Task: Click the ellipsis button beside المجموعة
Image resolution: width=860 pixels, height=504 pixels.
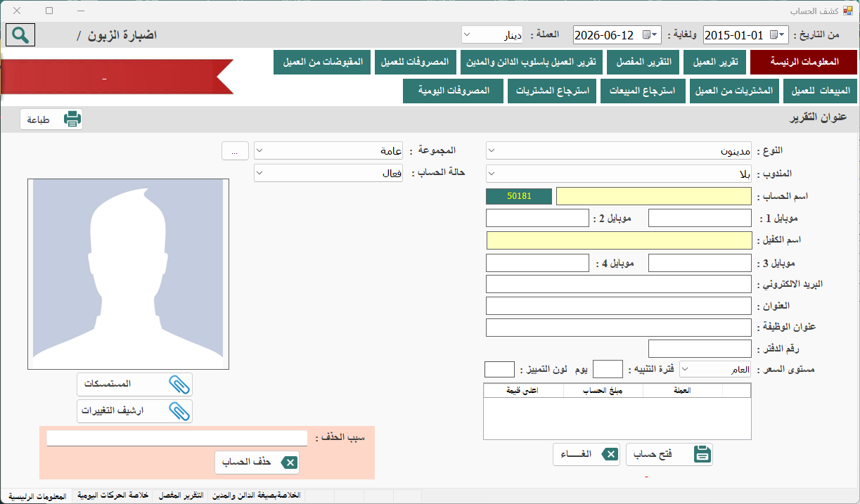Action: [x=235, y=150]
